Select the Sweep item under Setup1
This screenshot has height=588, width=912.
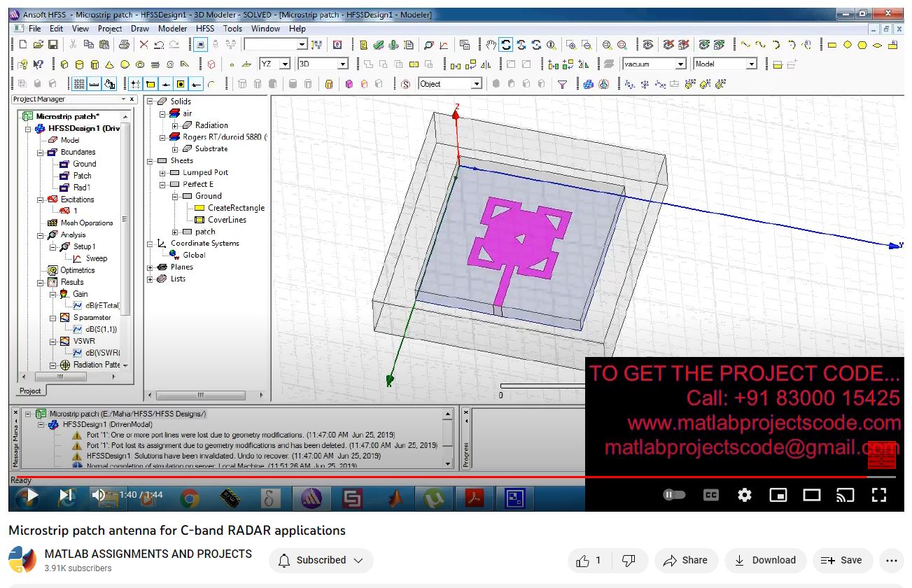[x=96, y=258]
